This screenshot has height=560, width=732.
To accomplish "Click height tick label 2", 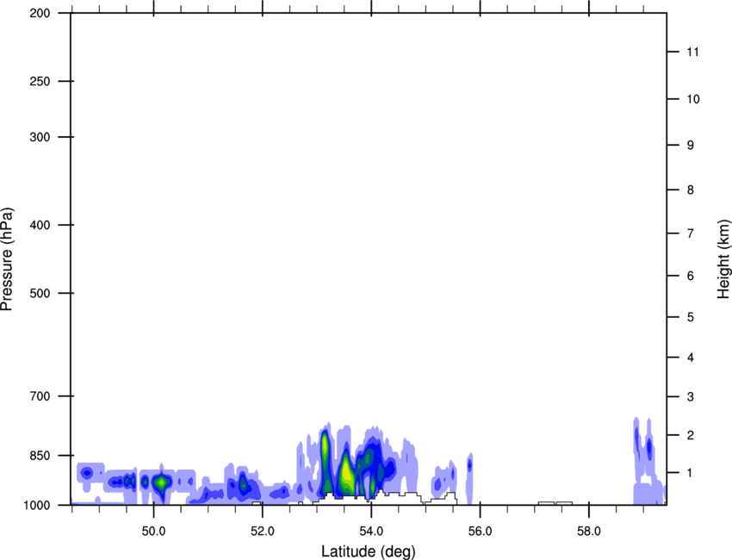I will 691,435.
